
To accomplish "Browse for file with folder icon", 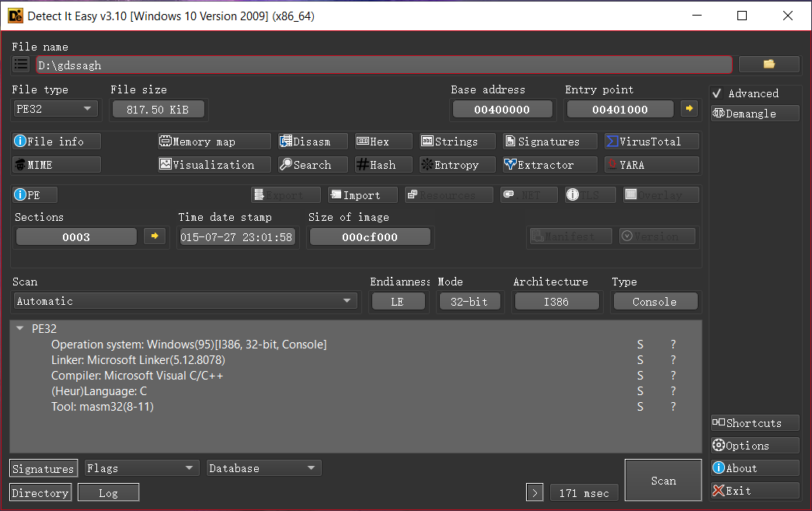I will pos(768,65).
